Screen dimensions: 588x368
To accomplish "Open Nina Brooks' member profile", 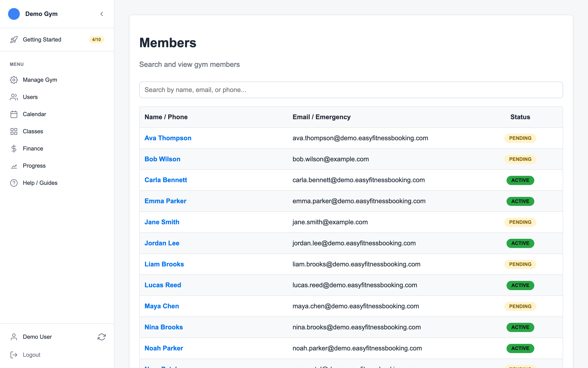I will point(164,327).
